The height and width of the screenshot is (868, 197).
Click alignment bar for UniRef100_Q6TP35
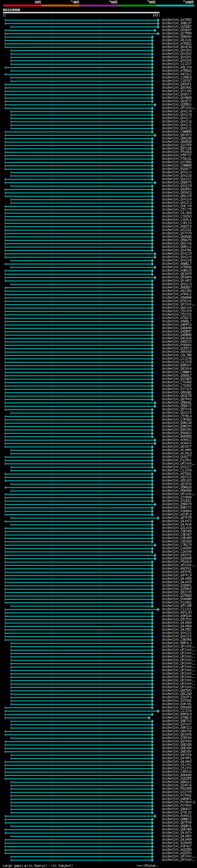[85, 518]
